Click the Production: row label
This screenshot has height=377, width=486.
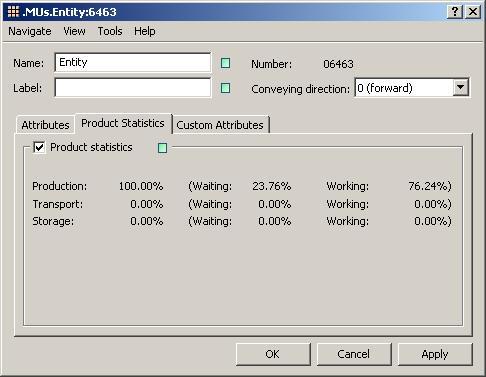[x=60, y=186]
